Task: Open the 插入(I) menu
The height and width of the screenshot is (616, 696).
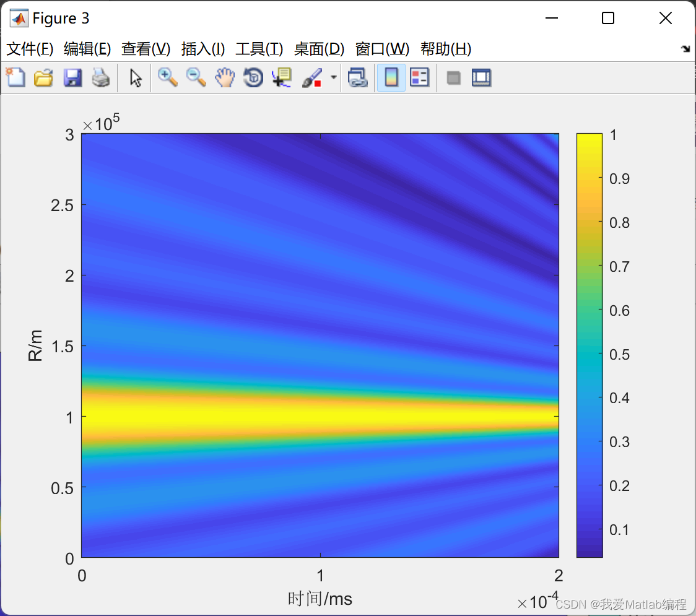Action: pyautogui.click(x=203, y=49)
